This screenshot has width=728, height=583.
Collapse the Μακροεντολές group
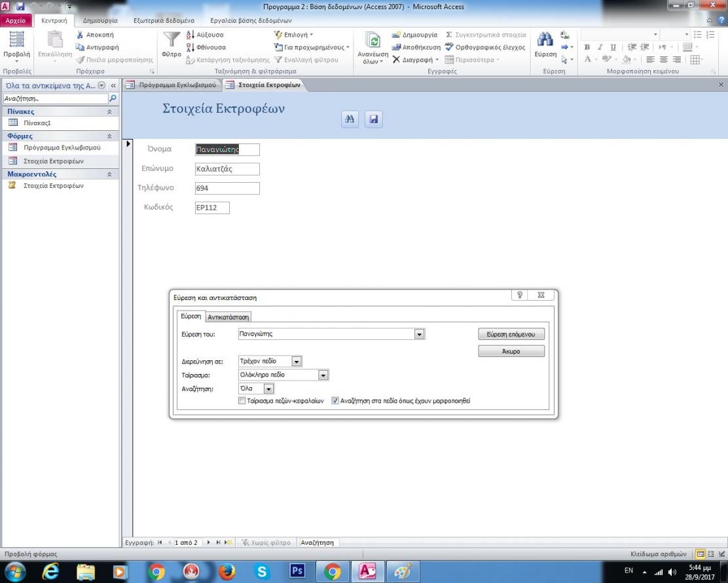tap(109, 174)
